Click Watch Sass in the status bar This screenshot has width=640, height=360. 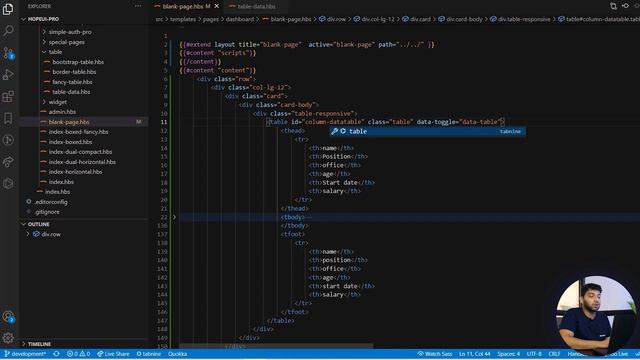tap(435, 354)
